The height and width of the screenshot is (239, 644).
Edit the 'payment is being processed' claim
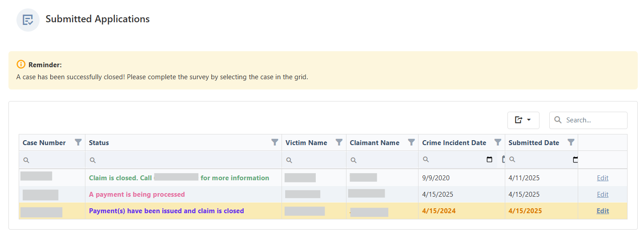point(603,194)
